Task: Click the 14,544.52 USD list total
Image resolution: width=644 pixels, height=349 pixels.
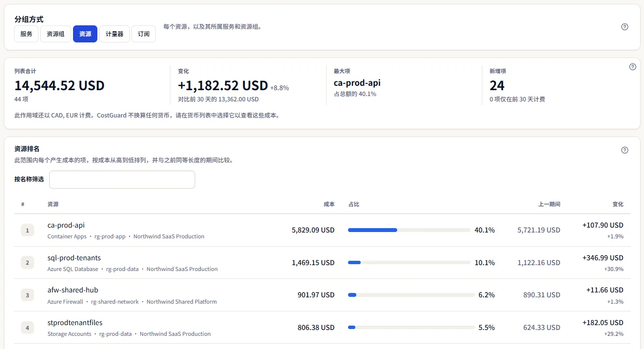Action: [x=59, y=86]
